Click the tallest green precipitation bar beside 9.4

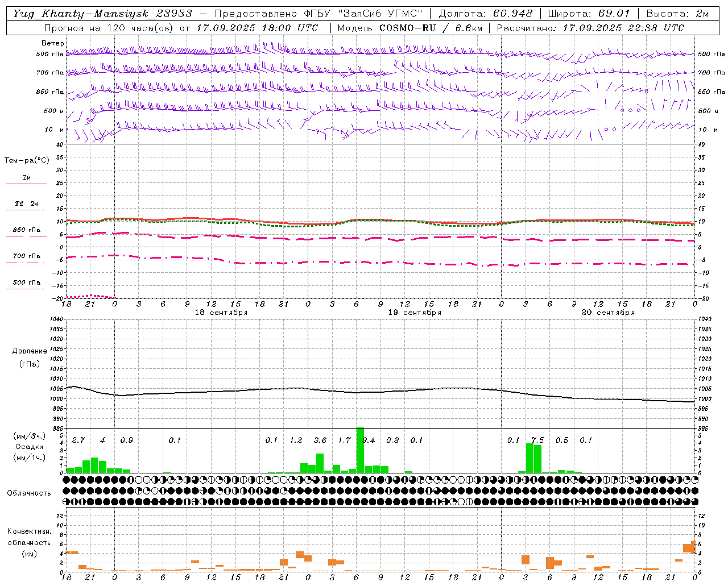click(360, 450)
